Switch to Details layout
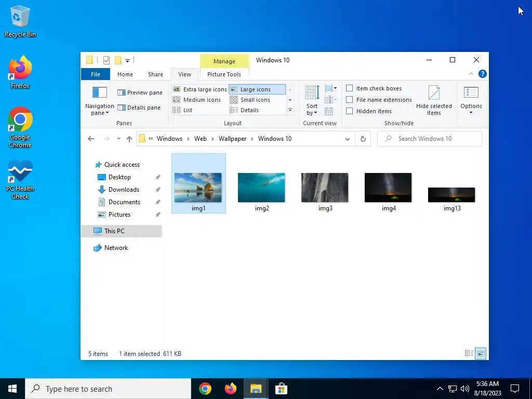 244,110
